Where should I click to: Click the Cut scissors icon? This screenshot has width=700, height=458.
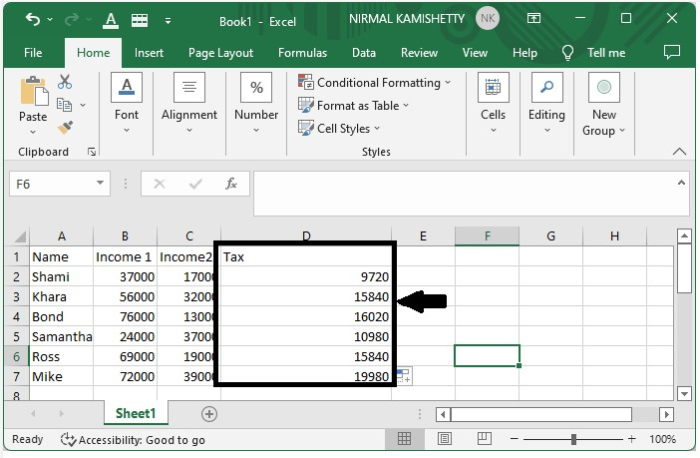[x=65, y=82]
